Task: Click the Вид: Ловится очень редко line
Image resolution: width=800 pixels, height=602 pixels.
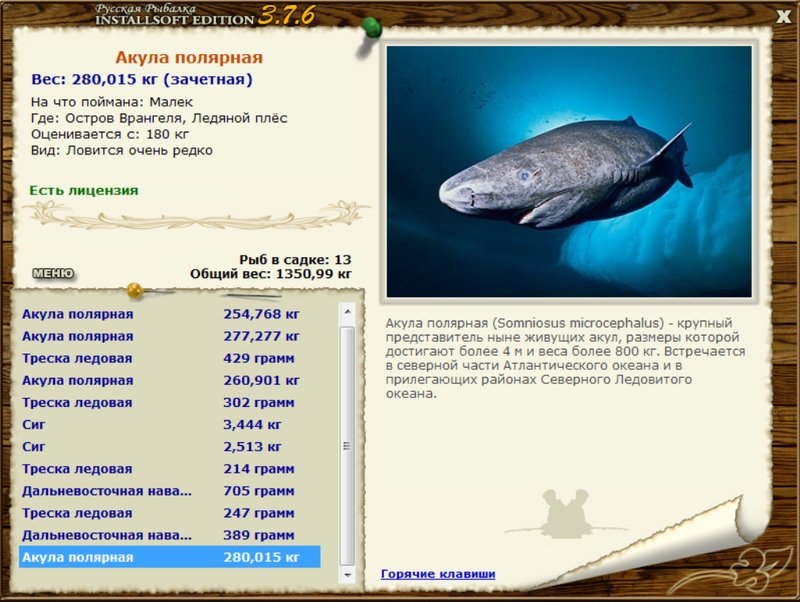Action: point(121,150)
